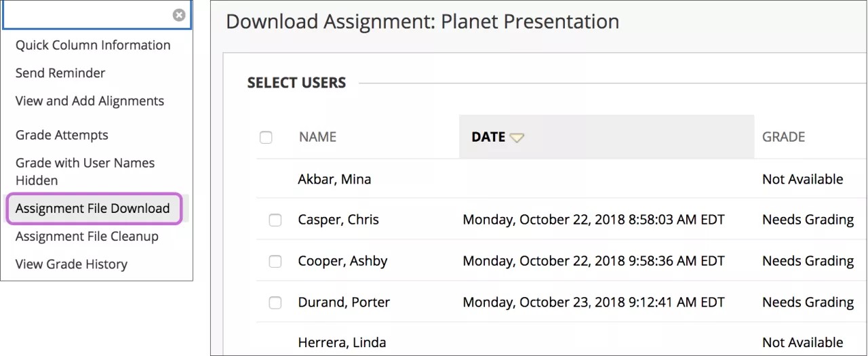This screenshot has width=868, height=356.
Task: Click the Akbar, Mina row name
Action: pyautogui.click(x=334, y=180)
